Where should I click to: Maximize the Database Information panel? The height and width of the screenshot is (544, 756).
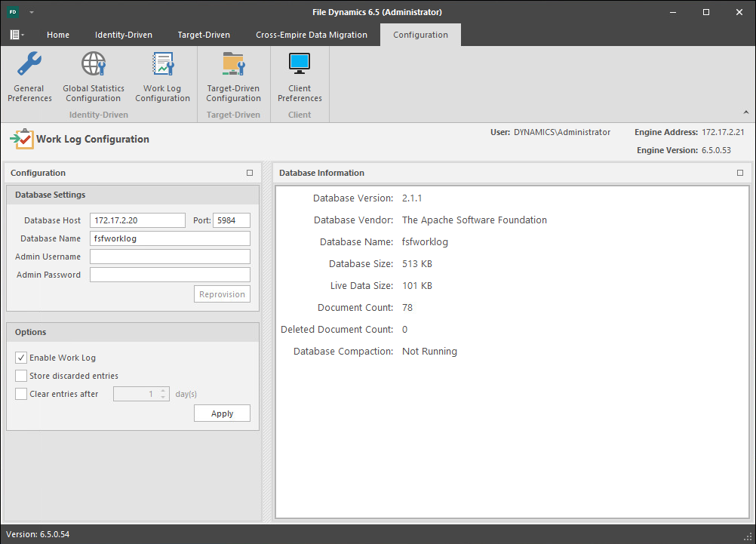[x=740, y=173]
